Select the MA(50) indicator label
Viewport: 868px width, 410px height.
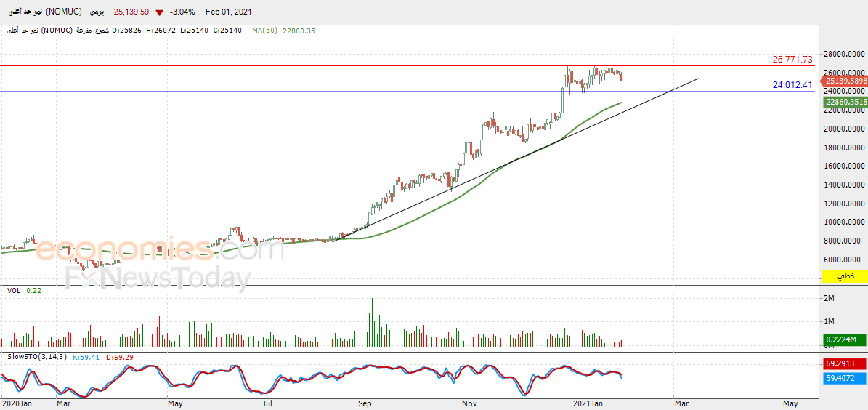pos(264,31)
